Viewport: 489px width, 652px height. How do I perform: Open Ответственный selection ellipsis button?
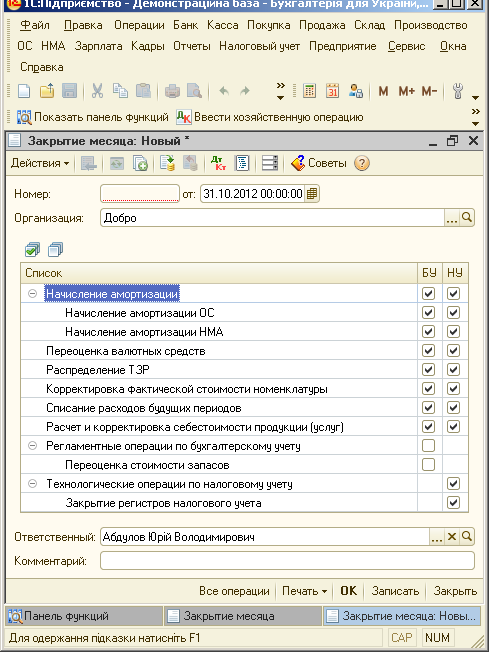click(437, 537)
